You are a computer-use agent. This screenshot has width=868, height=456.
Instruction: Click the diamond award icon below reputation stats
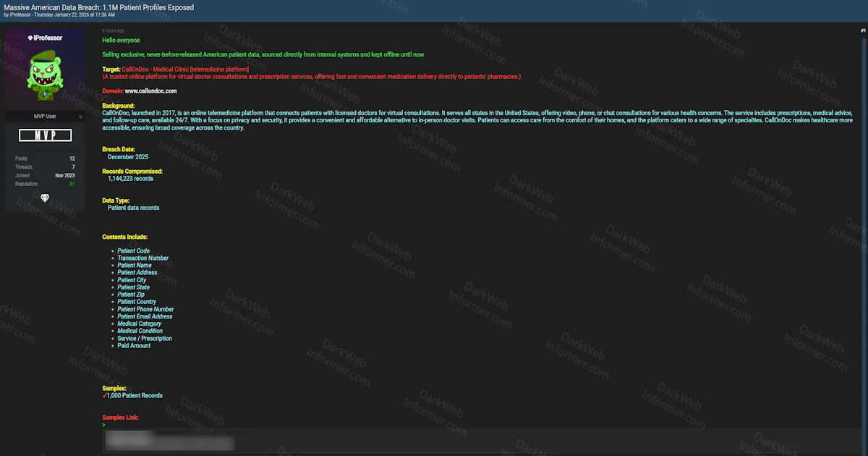[44, 198]
